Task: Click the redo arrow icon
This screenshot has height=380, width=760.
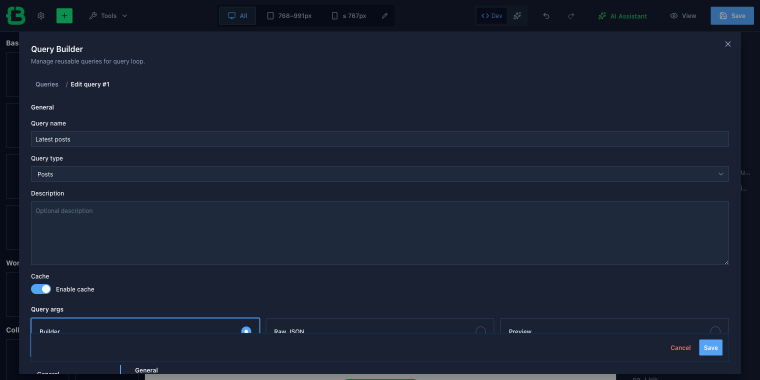Action: 571,16
